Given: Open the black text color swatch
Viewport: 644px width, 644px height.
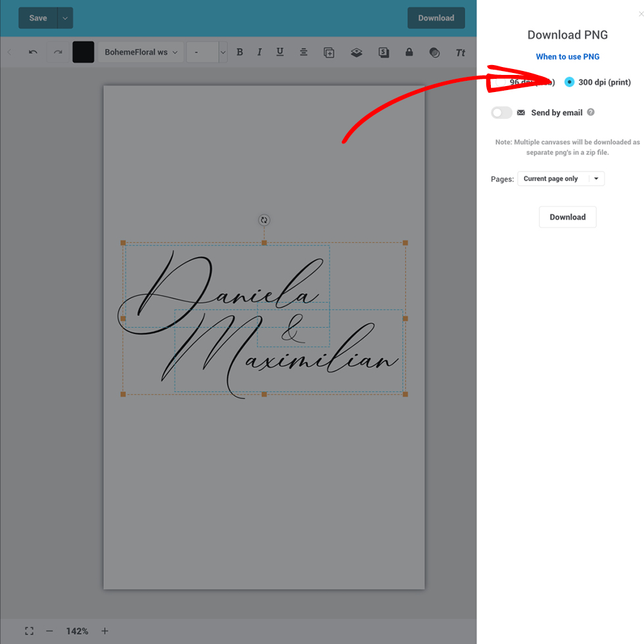Looking at the screenshot, I should 83,53.
